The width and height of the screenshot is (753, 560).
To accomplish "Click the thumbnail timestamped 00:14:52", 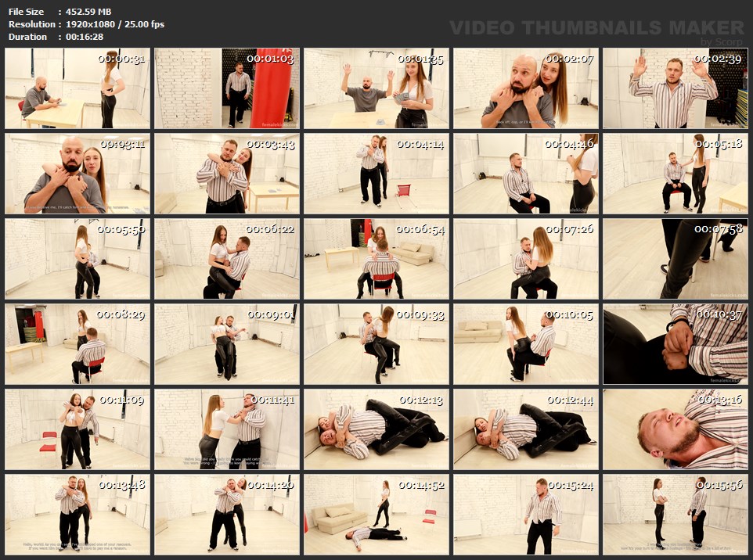I will 376,514.
